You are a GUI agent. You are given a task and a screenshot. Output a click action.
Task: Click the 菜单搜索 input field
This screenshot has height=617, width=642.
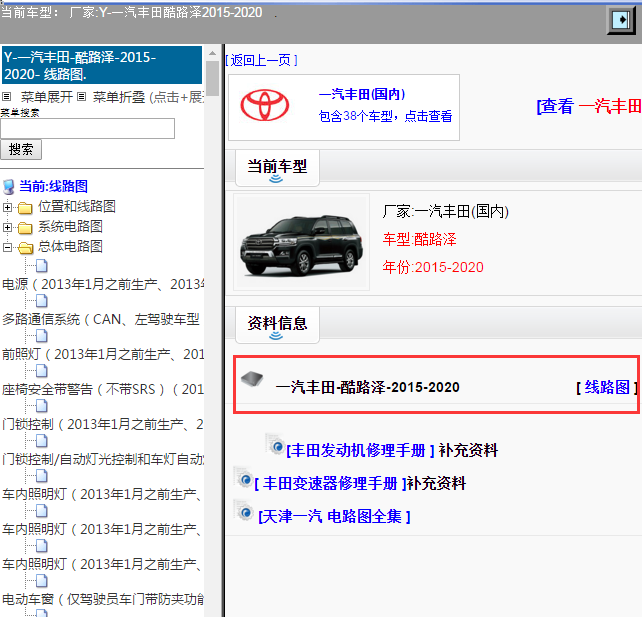pyautogui.click(x=88, y=129)
